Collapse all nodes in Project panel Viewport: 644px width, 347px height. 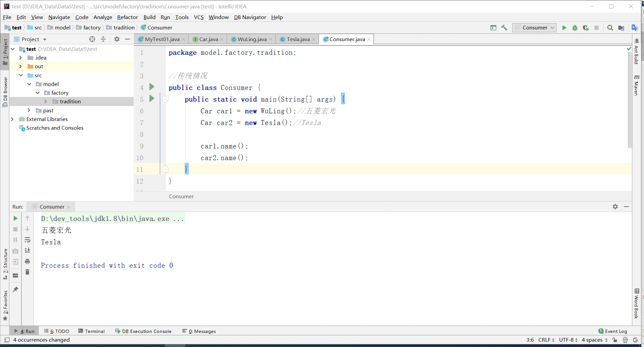(x=103, y=39)
